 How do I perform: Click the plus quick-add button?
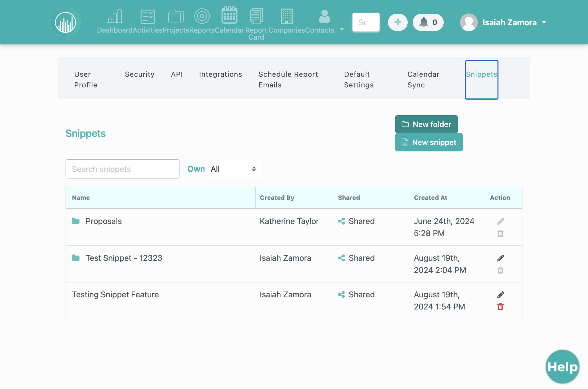tap(398, 22)
